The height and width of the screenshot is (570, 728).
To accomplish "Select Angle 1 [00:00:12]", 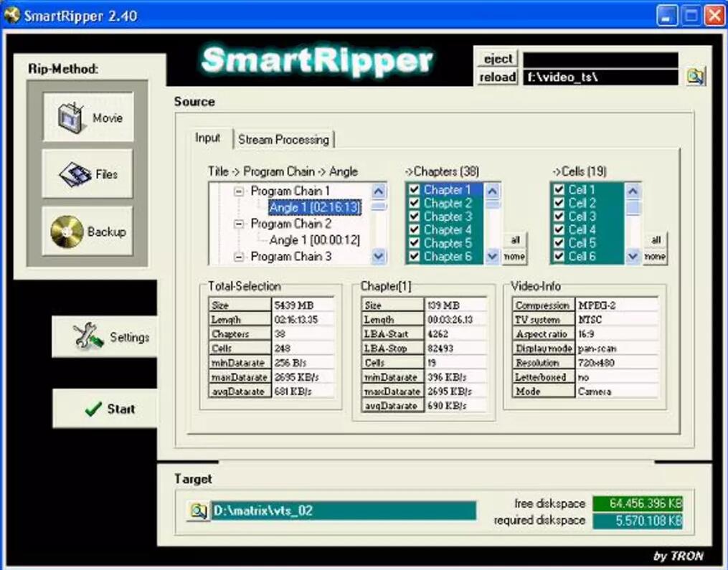I will (315, 240).
